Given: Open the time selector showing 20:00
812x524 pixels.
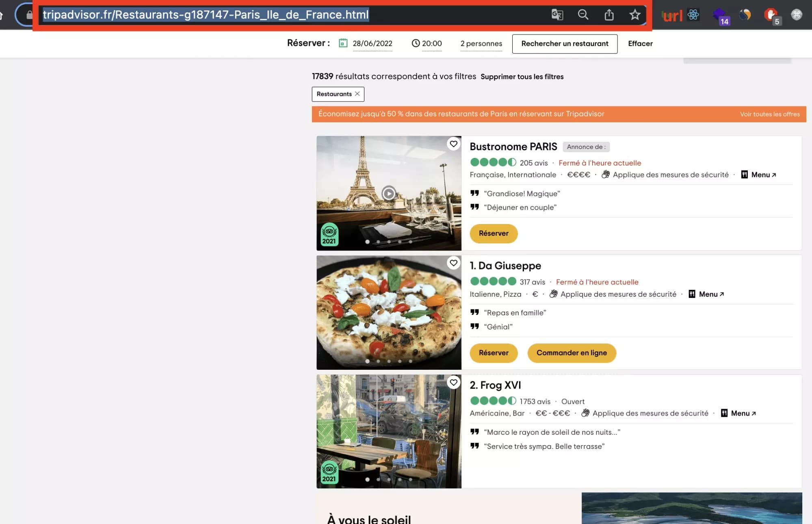Looking at the screenshot, I should [432, 43].
